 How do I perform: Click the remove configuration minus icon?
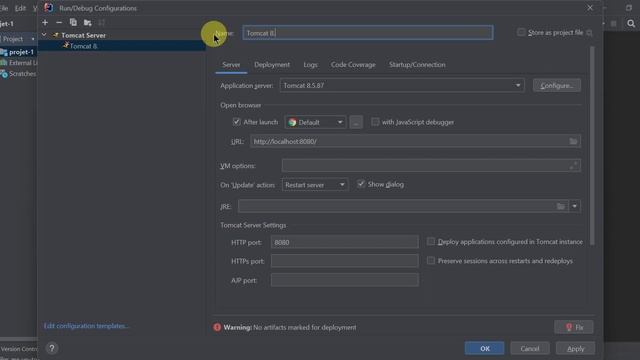(59, 23)
